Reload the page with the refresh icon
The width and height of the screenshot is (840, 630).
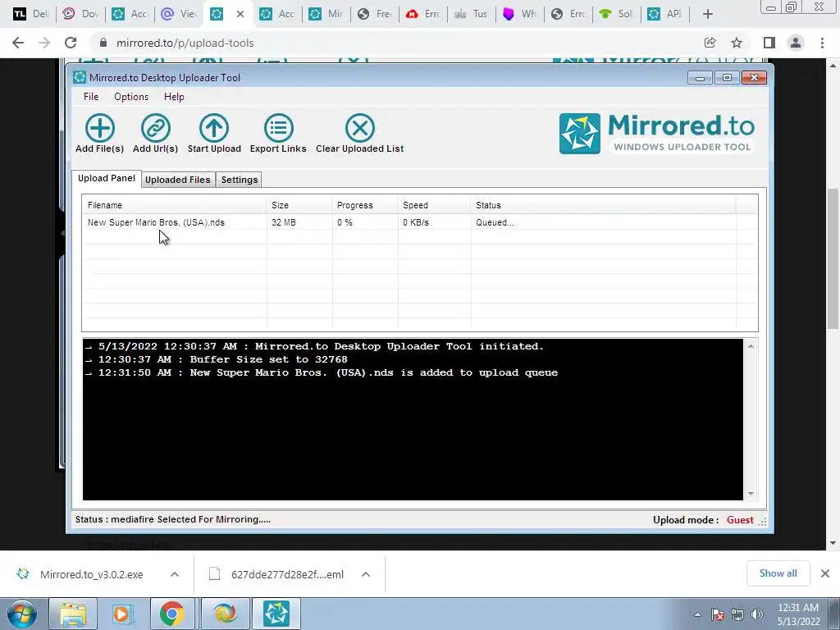71,43
